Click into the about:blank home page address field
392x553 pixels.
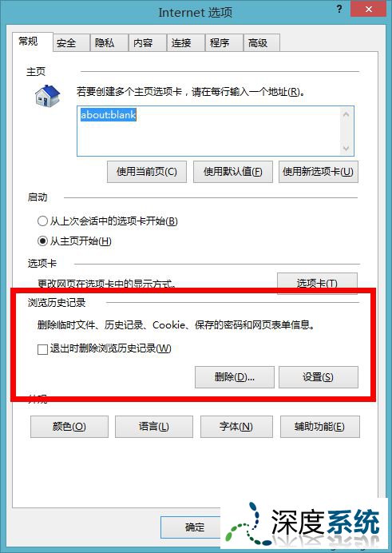[208, 131]
